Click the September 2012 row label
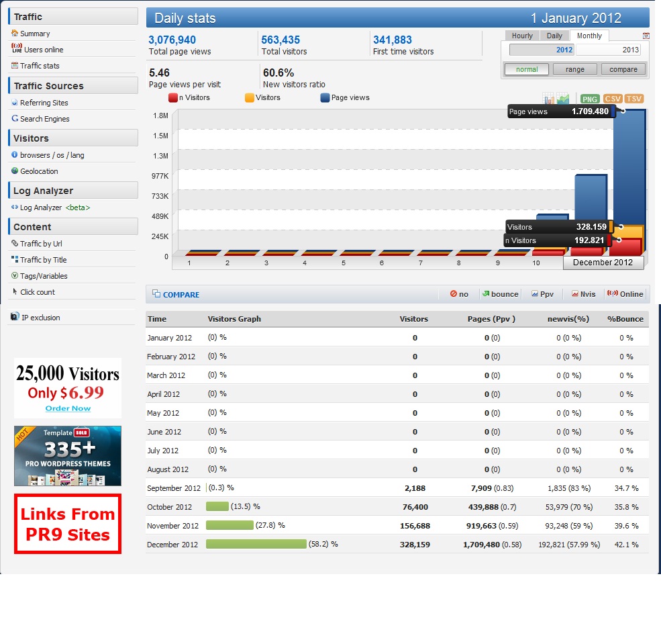Image resolution: width=661 pixels, height=644 pixels. point(174,488)
